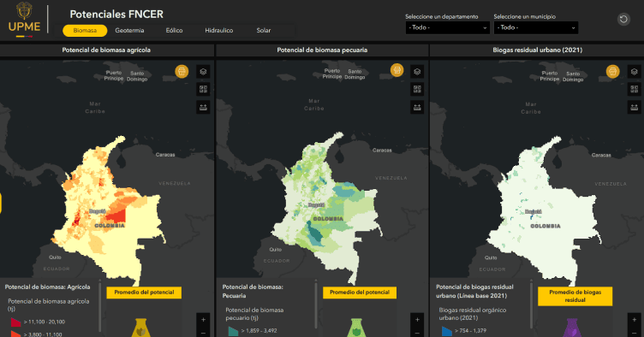Click Caracas label on the biogas map
The image size is (644, 337).
[x=601, y=155]
